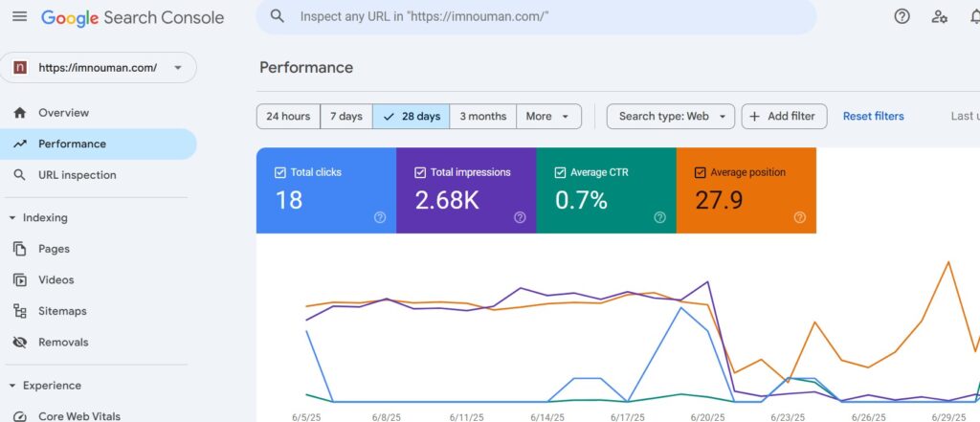Click the plus icon on Add filter

[754, 117]
